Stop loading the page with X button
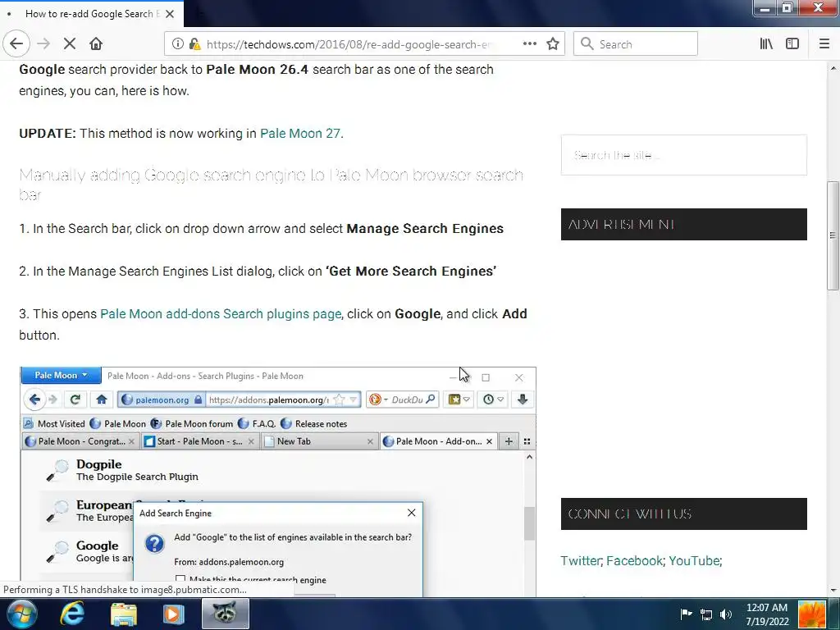This screenshot has width=840, height=630. 69,44
